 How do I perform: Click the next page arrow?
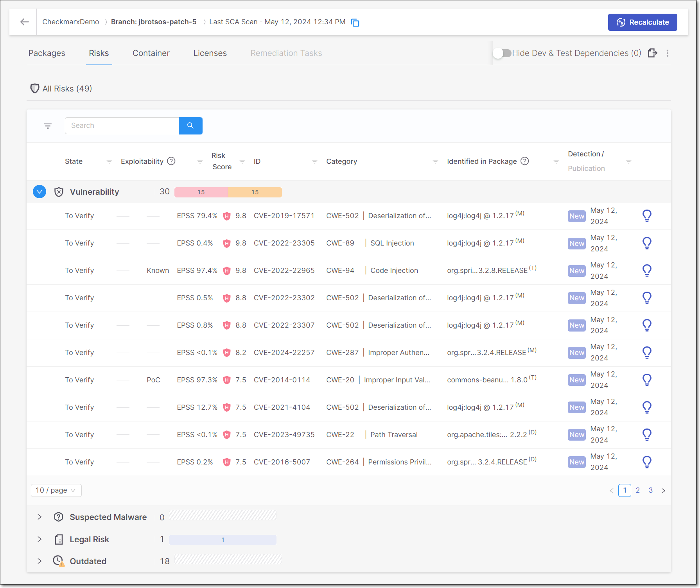click(x=664, y=491)
